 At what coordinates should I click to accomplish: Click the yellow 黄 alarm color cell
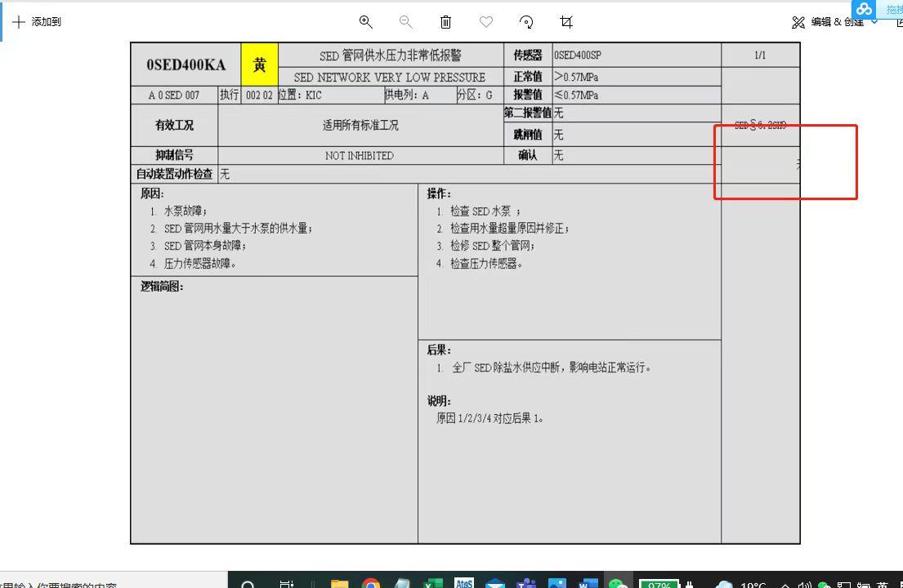(x=260, y=65)
